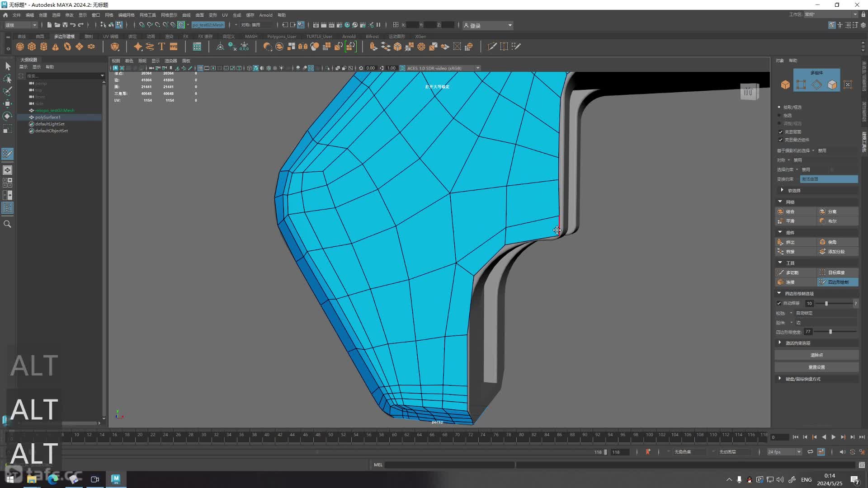Viewport: 868px width, 488px height.
Task: Select Edge component mode icon
Action: (x=817, y=84)
